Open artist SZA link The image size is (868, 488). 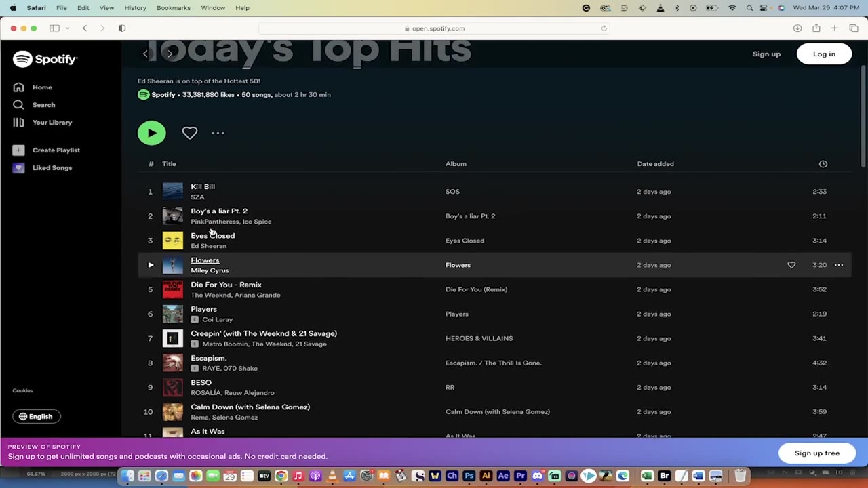(x=197, y=197)
